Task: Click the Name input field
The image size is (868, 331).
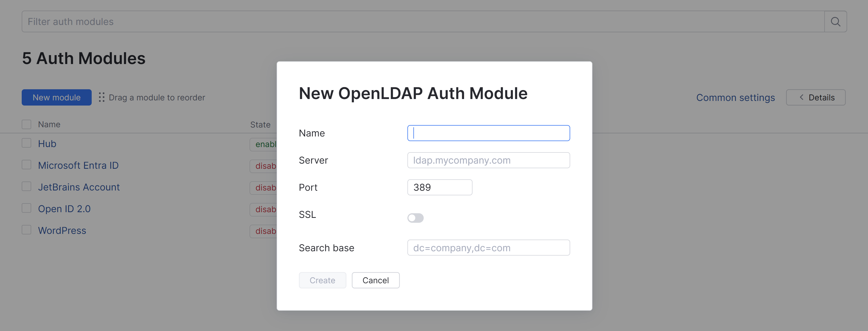Action: coord(488,133)
